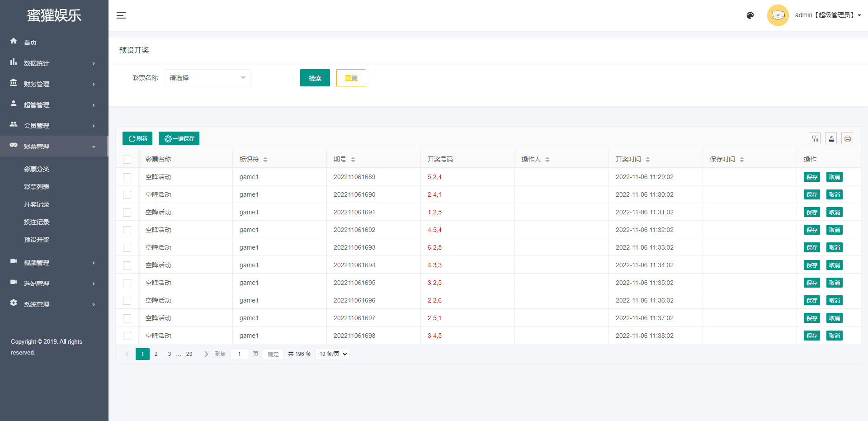Open the 彩票名称 请选择 dropdown

[x=207, y=78]
